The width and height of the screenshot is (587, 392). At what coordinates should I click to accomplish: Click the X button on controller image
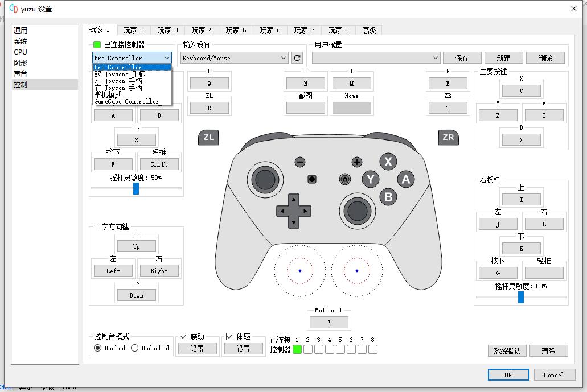[x=388, y=162]
